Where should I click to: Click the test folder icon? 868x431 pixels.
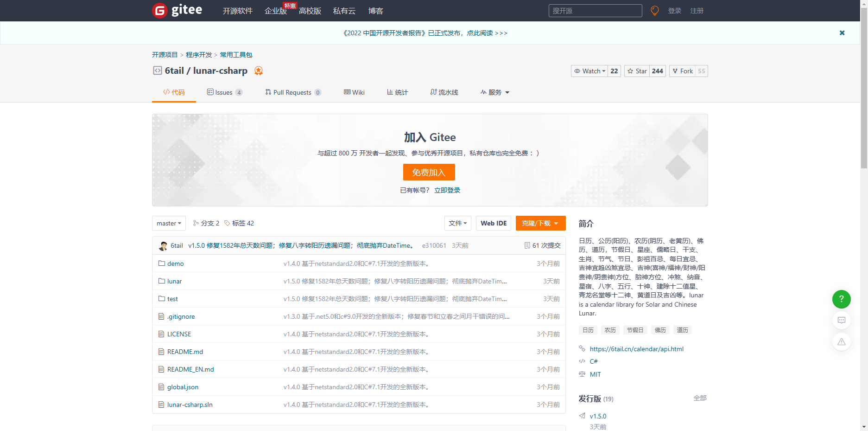point(162,299)
